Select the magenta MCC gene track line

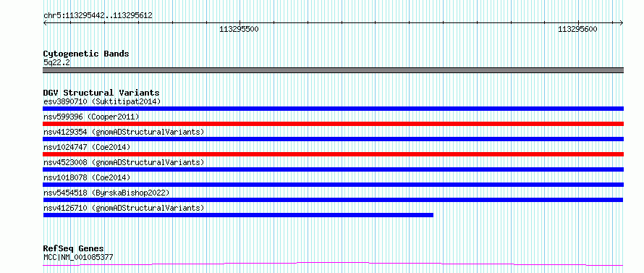point(333,264)
